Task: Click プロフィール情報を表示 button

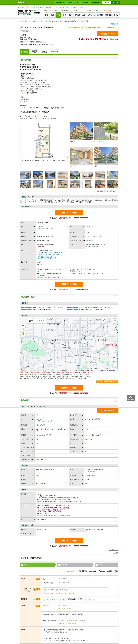Action: click(98, 571)
